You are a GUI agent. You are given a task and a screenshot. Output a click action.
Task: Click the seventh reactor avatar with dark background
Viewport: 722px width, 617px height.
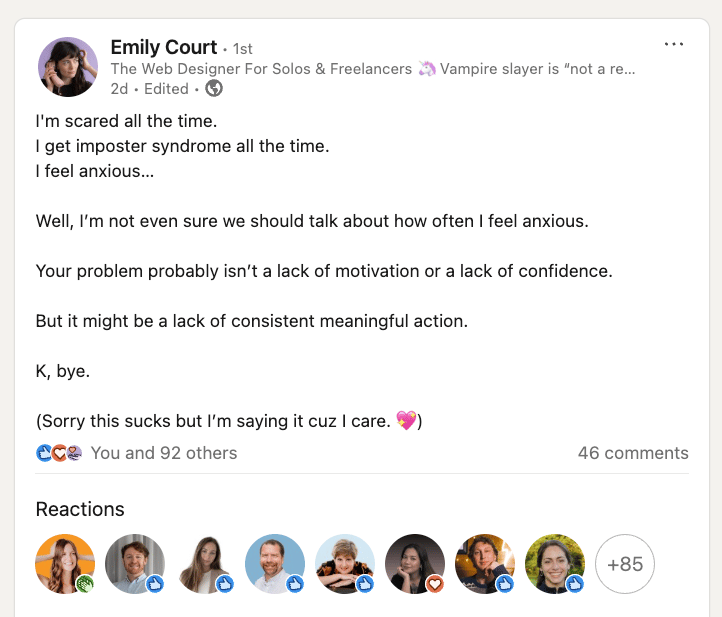tap(484, 563)
